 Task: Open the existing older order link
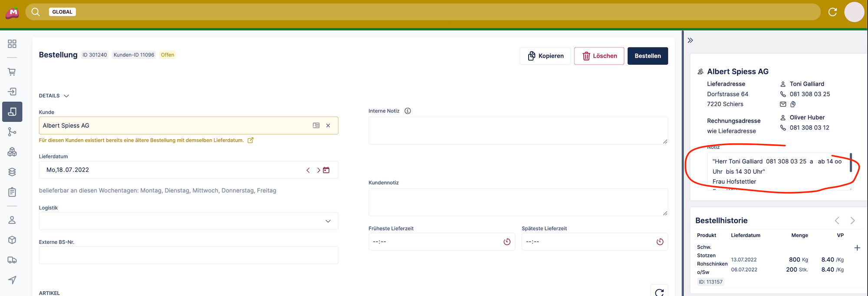[250, 140]
